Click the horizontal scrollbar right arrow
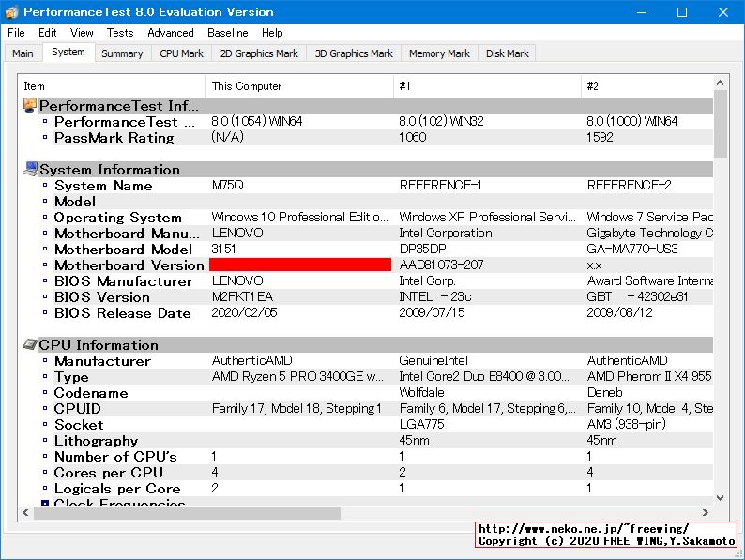745x560 pixels. 706,512
